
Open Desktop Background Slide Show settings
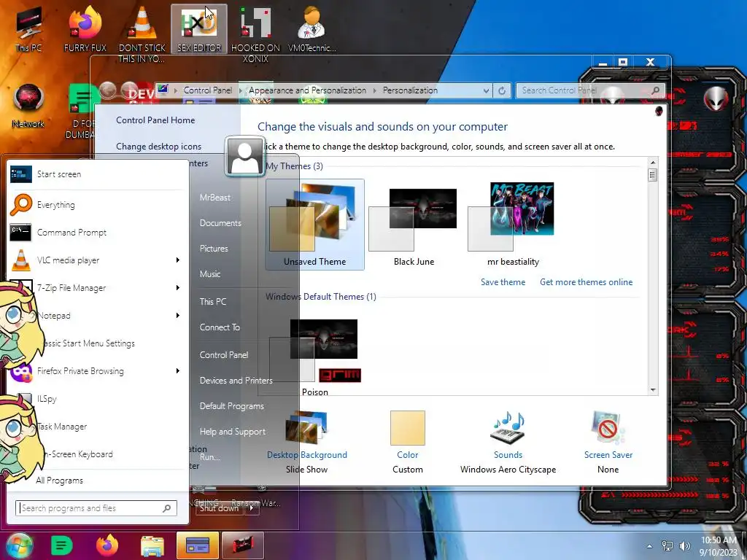pos(307,442)
